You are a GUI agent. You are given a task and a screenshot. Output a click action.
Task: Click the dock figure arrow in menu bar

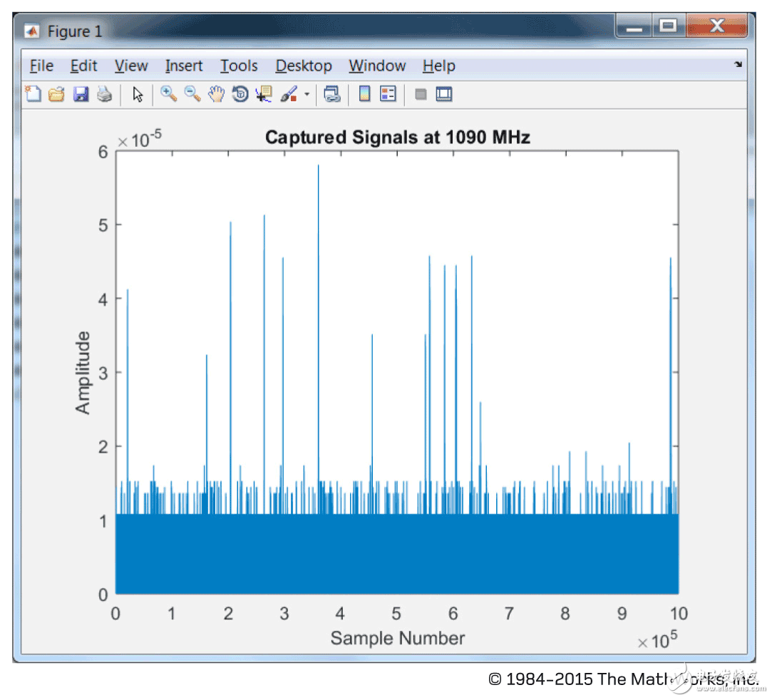tap(737, 65)
